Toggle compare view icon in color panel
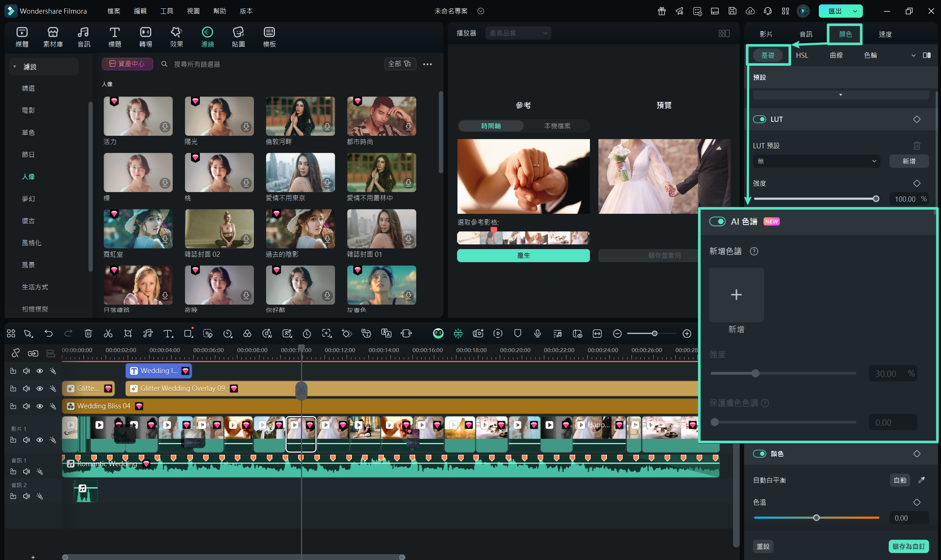941x560 pixels. click(927, 55)
